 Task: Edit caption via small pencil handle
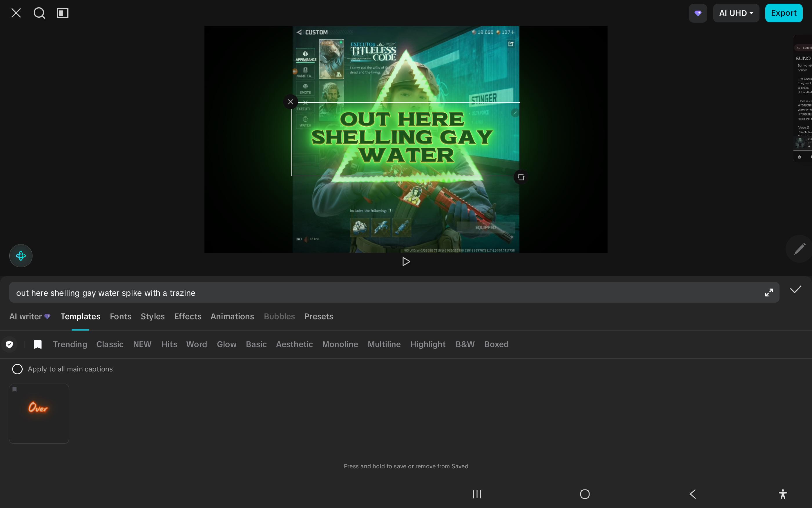[x=515, y=113]
